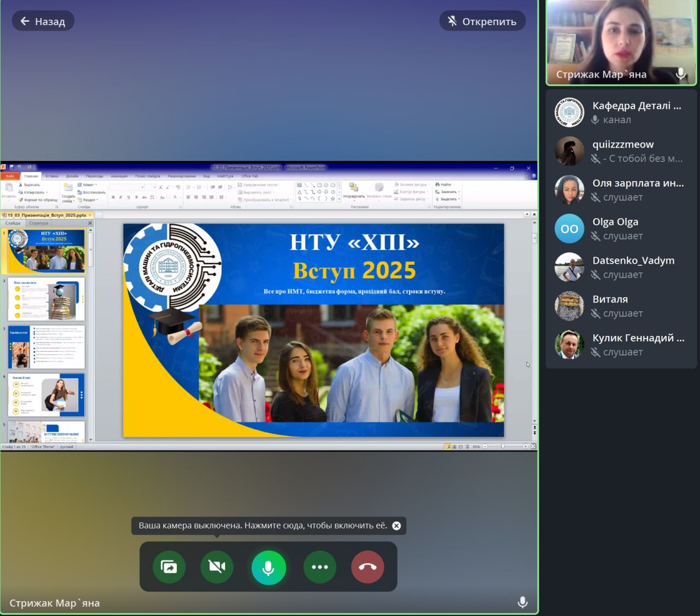Open the font name combo box
The image size is (700, 616).
[127, 187]
